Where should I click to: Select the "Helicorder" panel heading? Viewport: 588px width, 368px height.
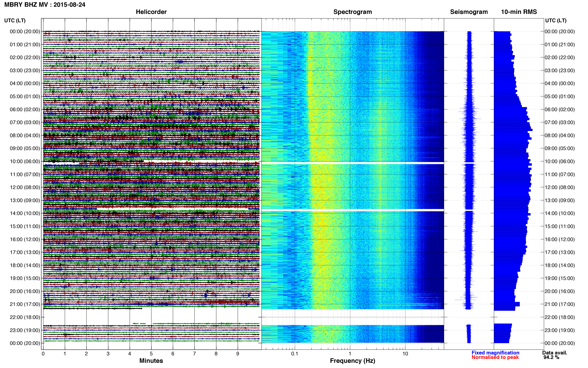point(151,12)
